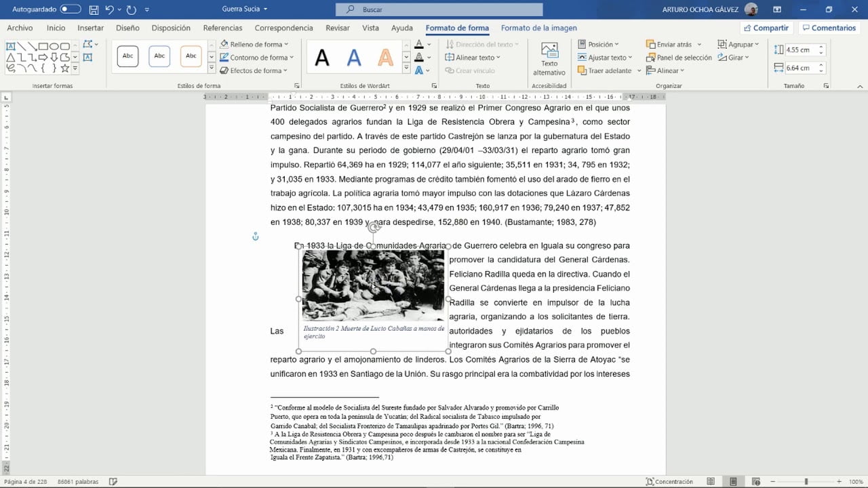The height and width of the screenshot is (488, 868).
Task: Open the Quick Access Toolbar customize dropdown
Action: [x=147, y=9]
